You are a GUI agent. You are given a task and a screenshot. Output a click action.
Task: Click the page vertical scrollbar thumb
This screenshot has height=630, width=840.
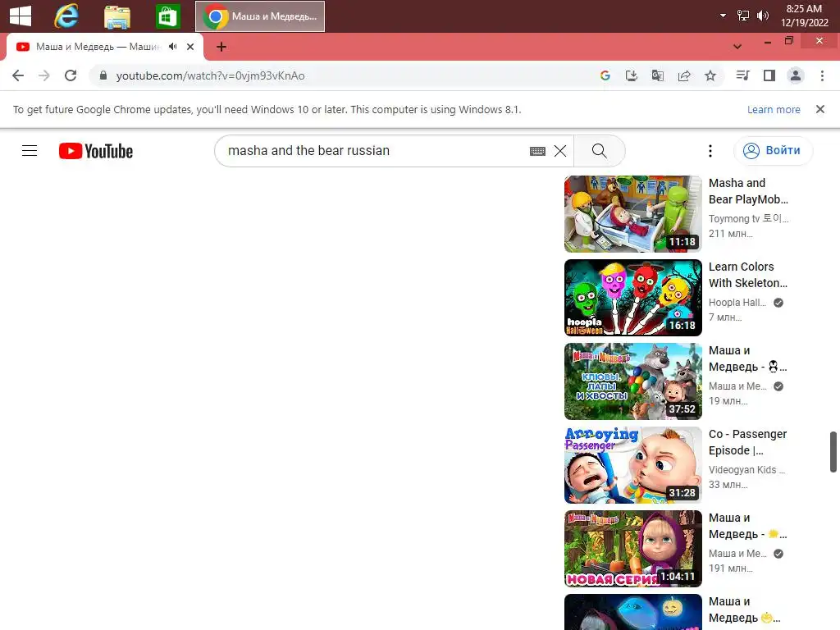833,452
